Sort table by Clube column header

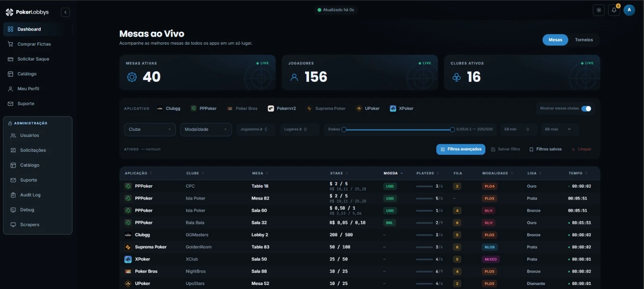coord(195,173)
